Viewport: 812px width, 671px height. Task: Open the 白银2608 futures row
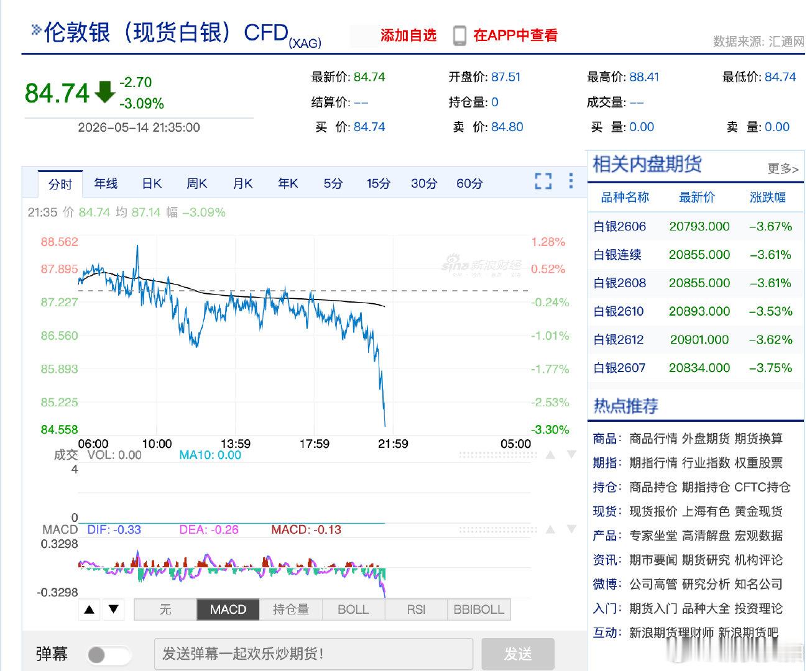[695, 283]
